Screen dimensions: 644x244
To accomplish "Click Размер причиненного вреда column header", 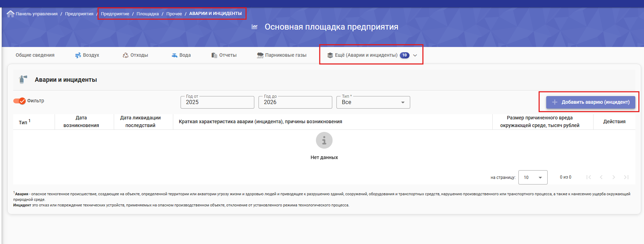I will coord(540,121).
